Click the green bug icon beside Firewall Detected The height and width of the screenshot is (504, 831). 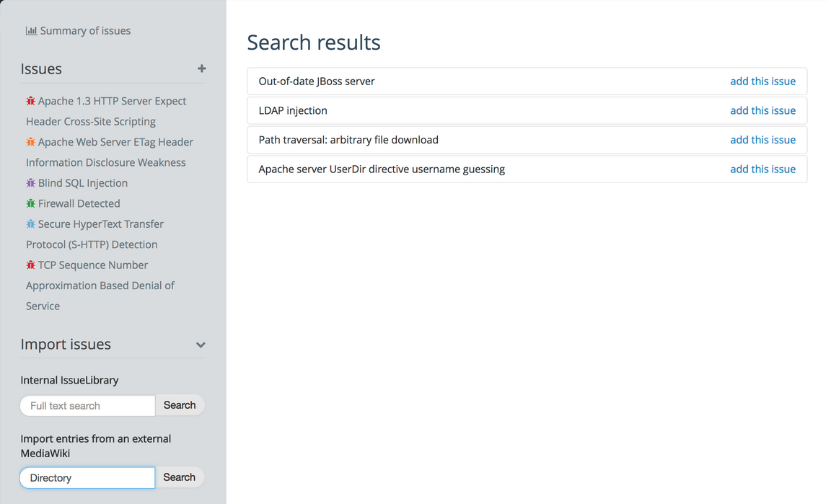(x=31, y=203)
